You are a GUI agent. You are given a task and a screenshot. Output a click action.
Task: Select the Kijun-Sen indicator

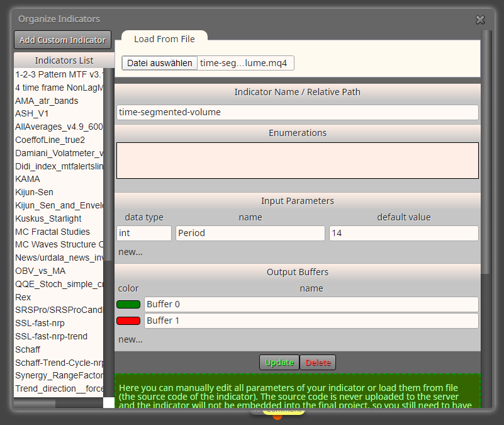tap(59, 192)
